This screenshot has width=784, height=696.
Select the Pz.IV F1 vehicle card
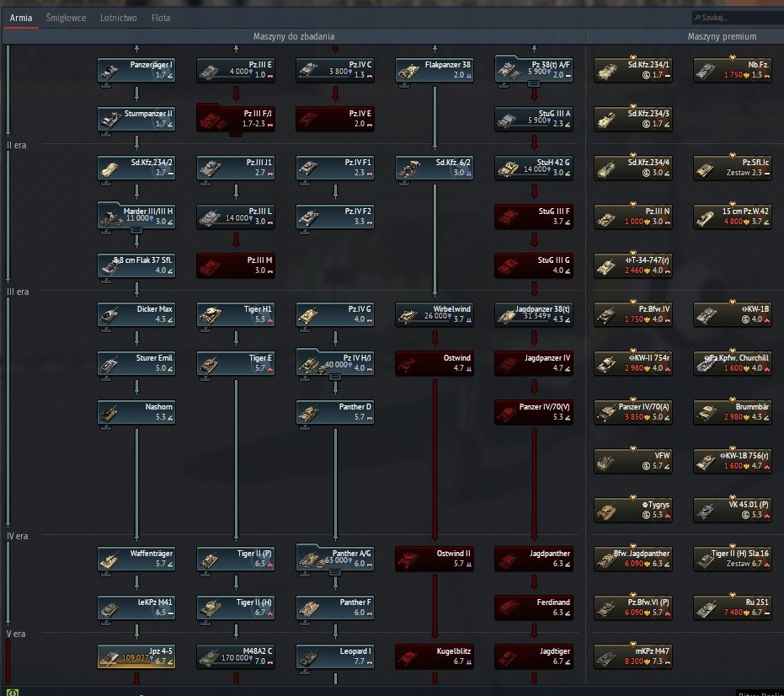coord(335,168)
